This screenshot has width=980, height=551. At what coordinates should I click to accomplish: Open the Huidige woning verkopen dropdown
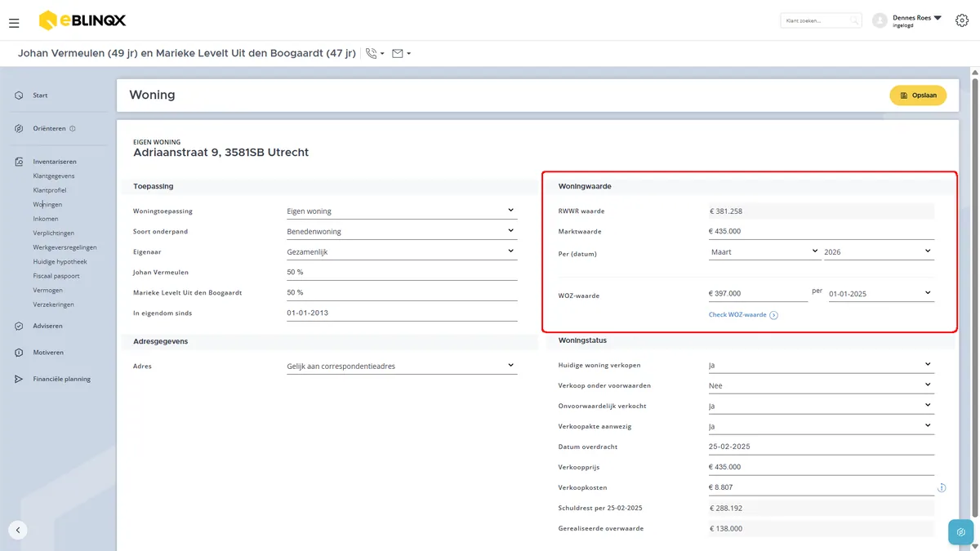point(822,365)
